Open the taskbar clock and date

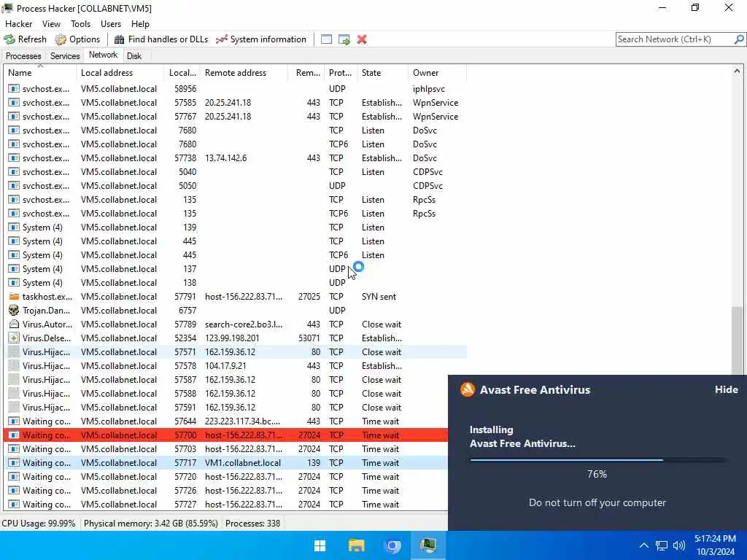coord(715,545)
